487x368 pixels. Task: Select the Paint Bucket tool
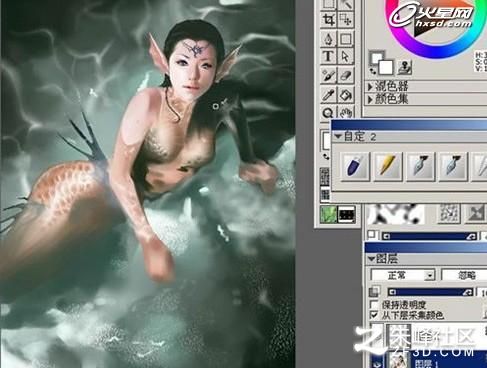[x=346, y=95]
